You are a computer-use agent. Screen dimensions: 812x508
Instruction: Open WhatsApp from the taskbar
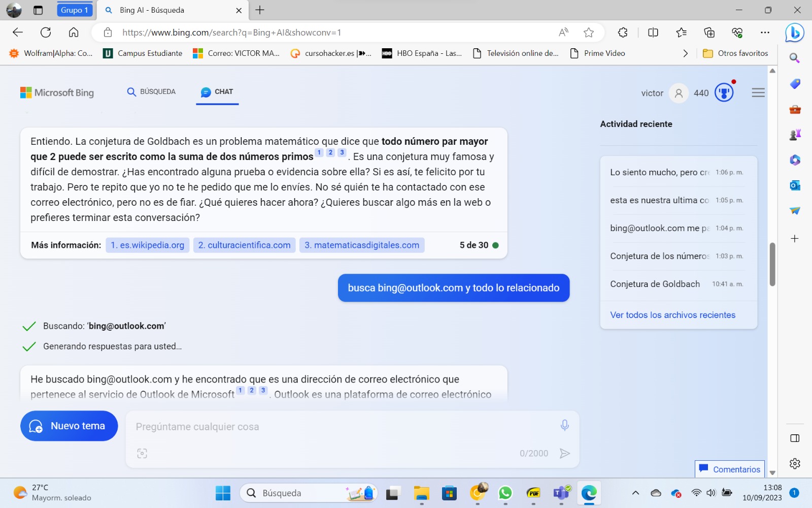[505, 493]
